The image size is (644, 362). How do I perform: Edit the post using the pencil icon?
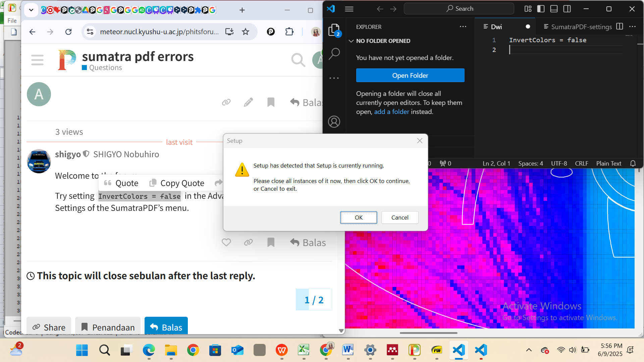point(248,102)
